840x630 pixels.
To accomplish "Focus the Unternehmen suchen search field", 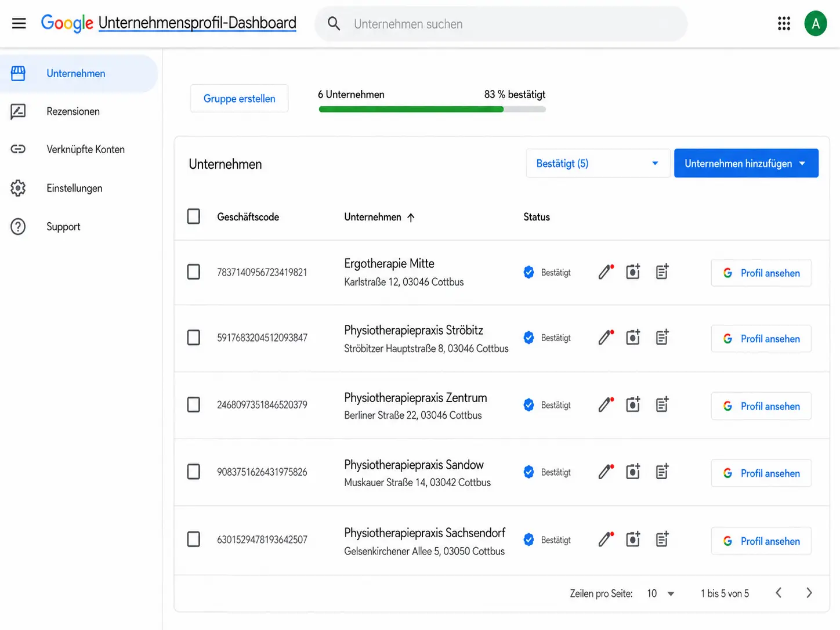I will pos(501,24).
